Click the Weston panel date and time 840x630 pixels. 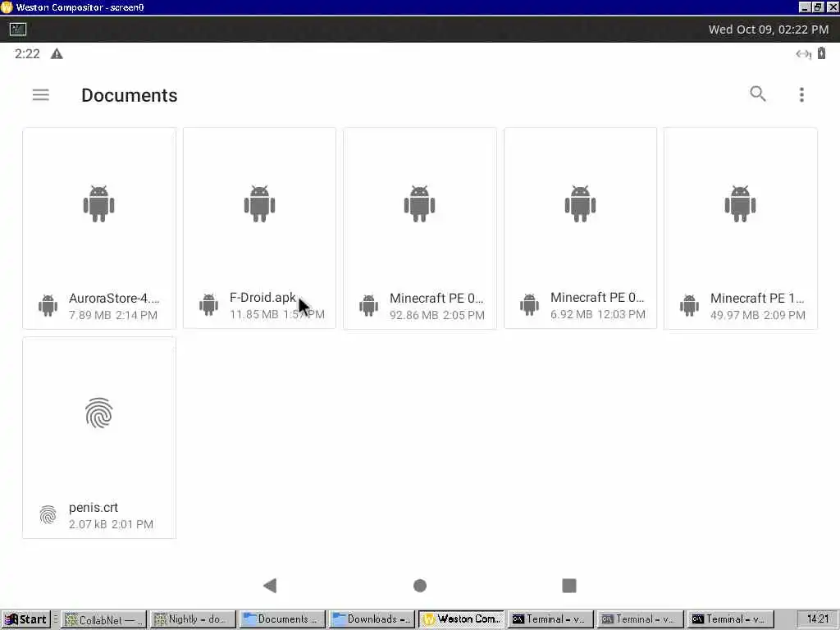[x=768, y=30]
